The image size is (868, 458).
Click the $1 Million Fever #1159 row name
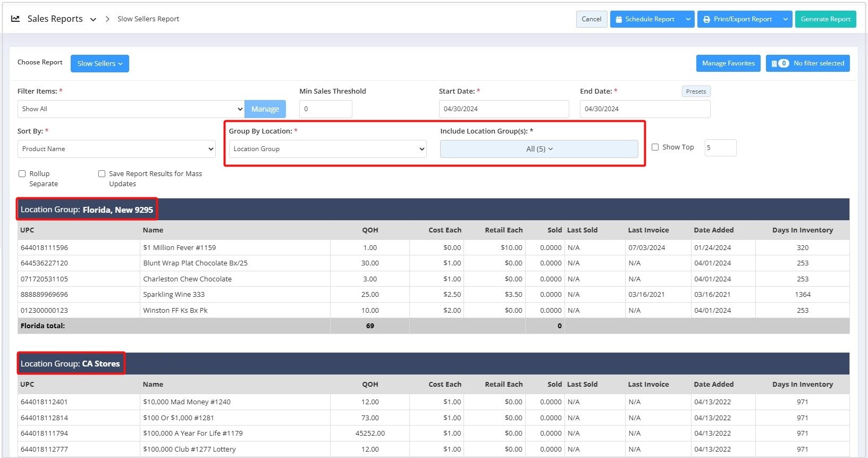(180, 248)
